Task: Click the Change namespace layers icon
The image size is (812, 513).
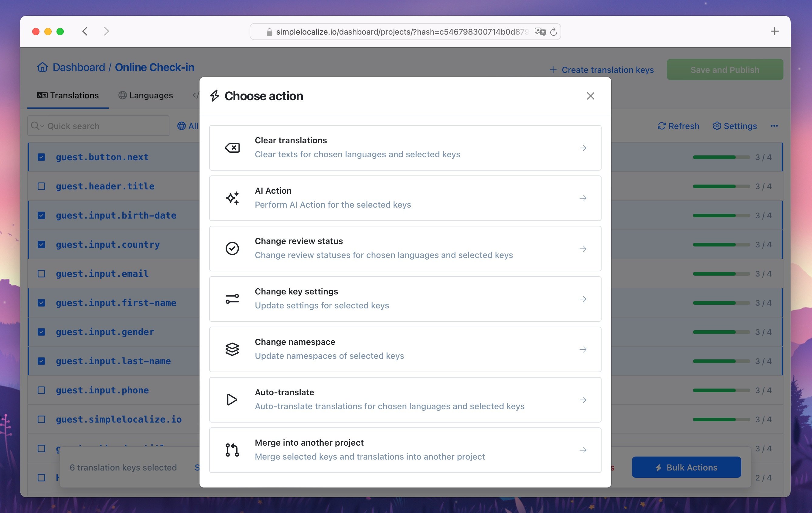Action: tap(232, 349)
